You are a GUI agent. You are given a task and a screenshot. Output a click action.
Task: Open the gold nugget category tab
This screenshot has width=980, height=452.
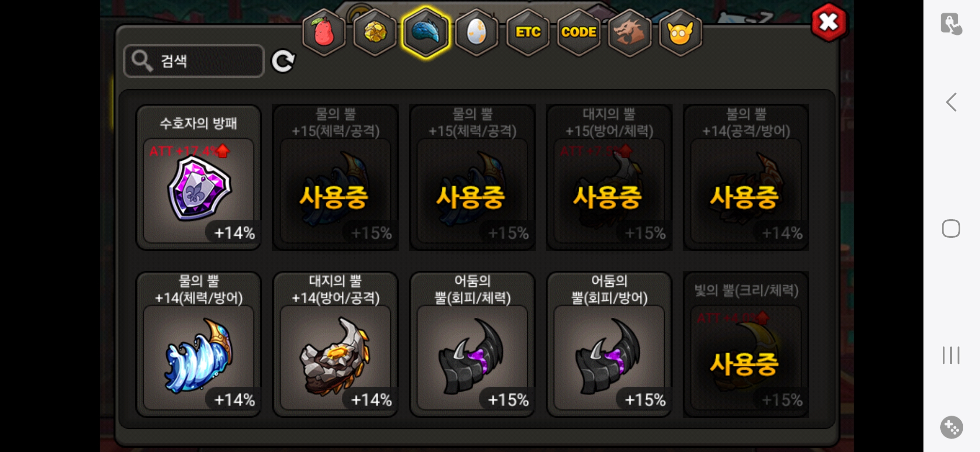tap(375, 33)
